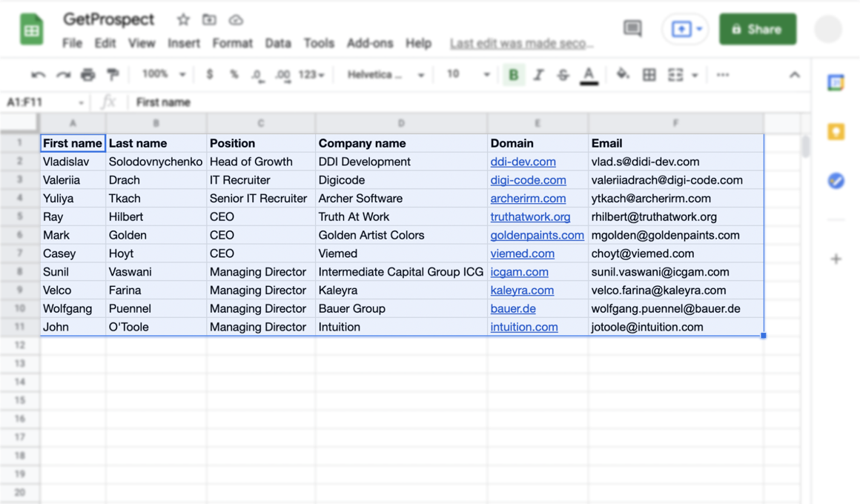Click the green Share button
The image size is (860, 504).
coord(758,29)
